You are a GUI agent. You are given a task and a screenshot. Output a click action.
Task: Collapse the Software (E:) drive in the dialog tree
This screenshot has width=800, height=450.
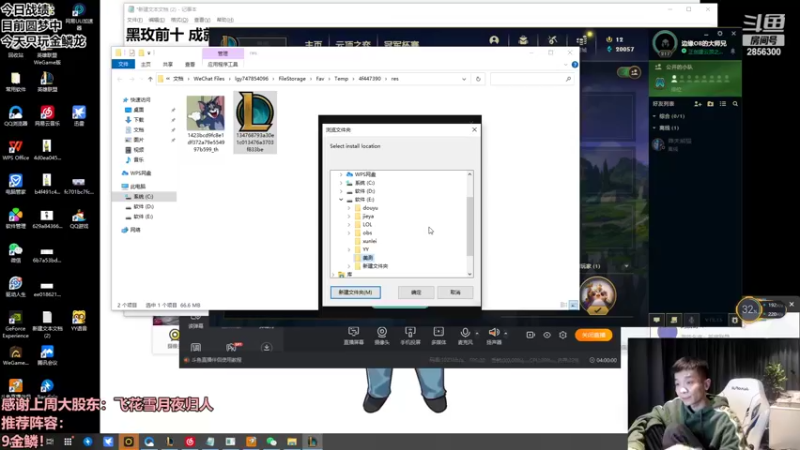(341, 199)
